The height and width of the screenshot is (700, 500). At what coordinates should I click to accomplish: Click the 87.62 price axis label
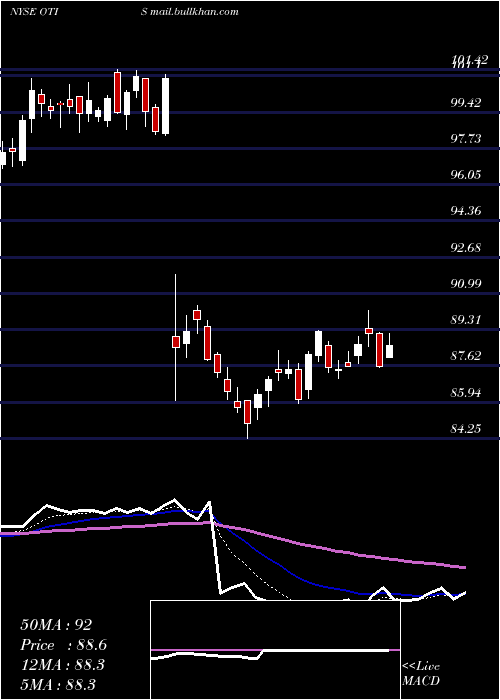pos(466,356)
